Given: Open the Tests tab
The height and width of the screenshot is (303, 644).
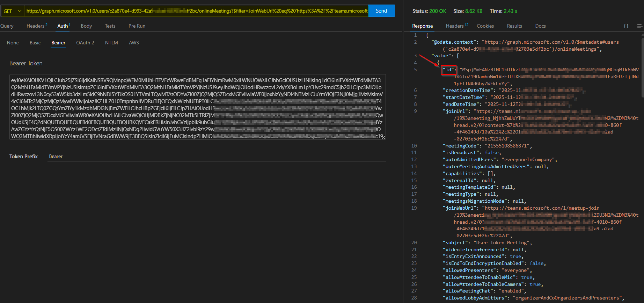Looking at the screenshot, I should coord(110,26).
